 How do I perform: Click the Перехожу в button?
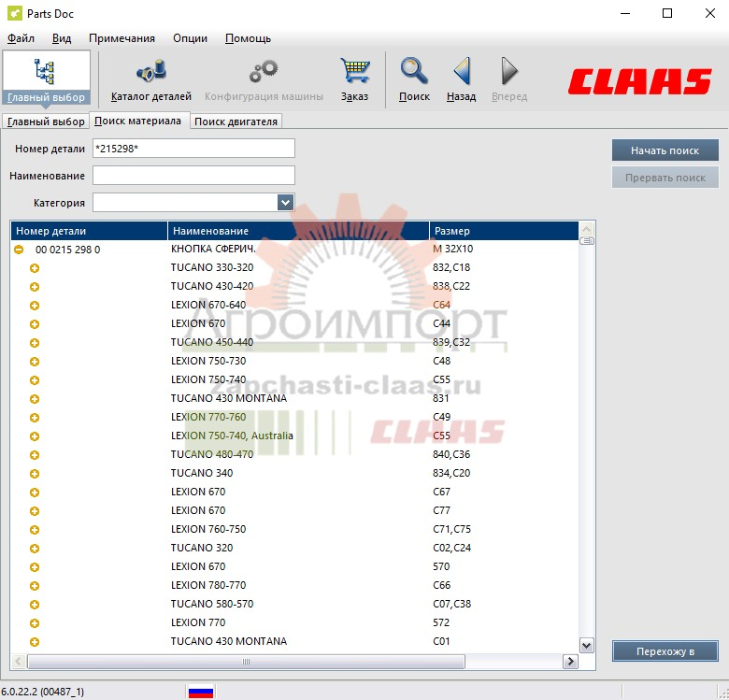[x=665, y=651]
